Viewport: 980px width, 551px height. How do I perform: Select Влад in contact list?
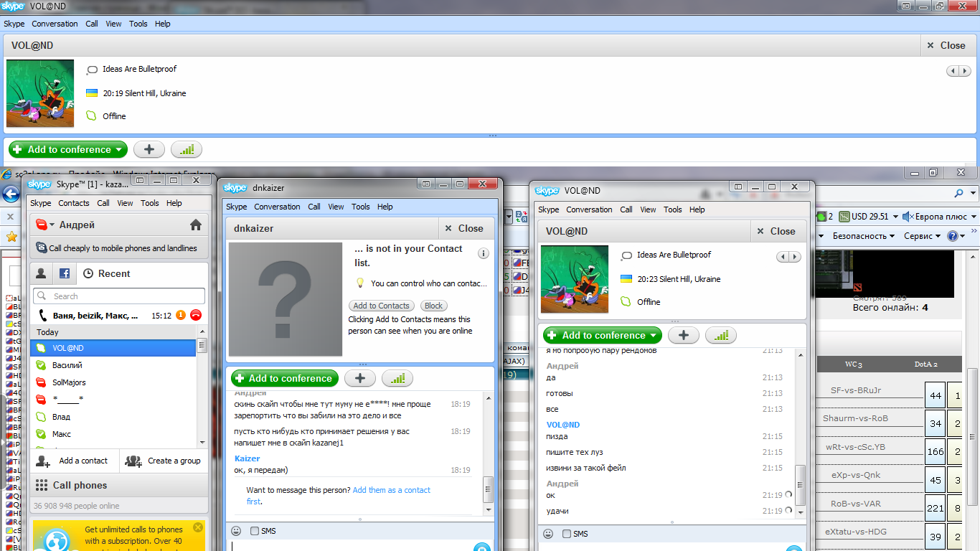tap(113, 417)
